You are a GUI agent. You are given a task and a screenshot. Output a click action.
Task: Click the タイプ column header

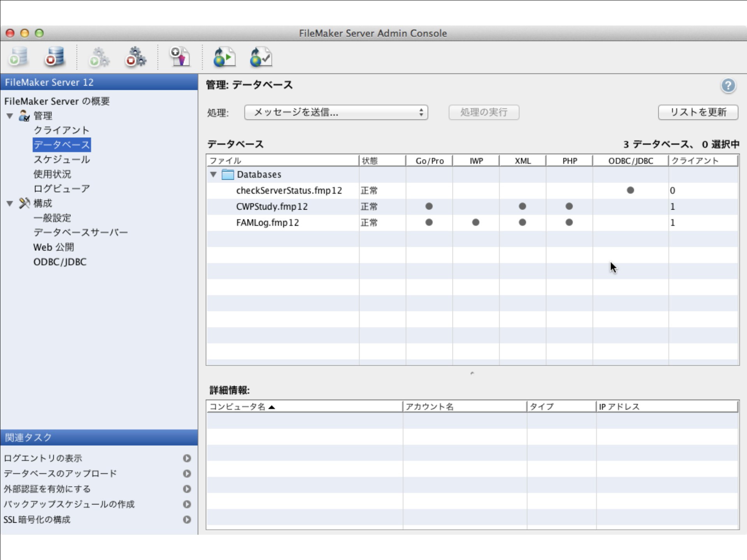(561, 406)
